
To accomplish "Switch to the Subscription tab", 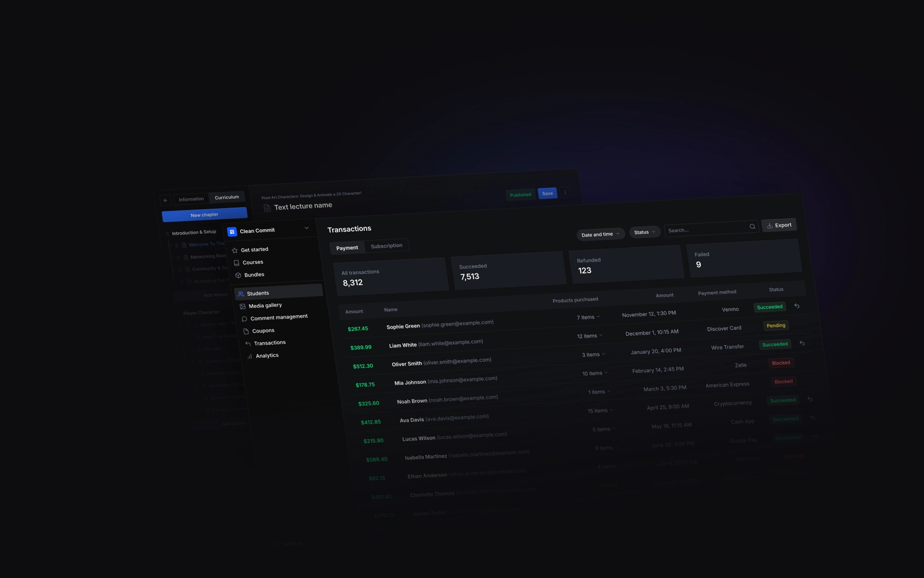I will tap(386, 246).
